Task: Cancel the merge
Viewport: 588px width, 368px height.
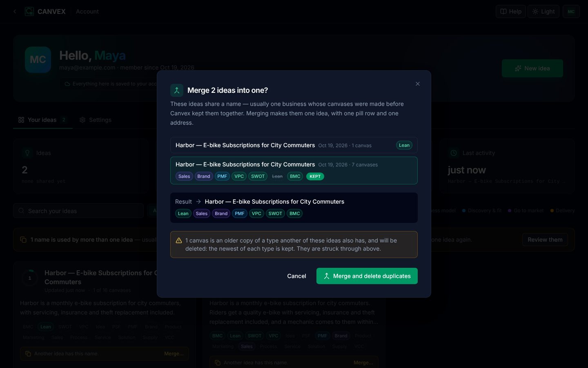Action: pos(296,276)
